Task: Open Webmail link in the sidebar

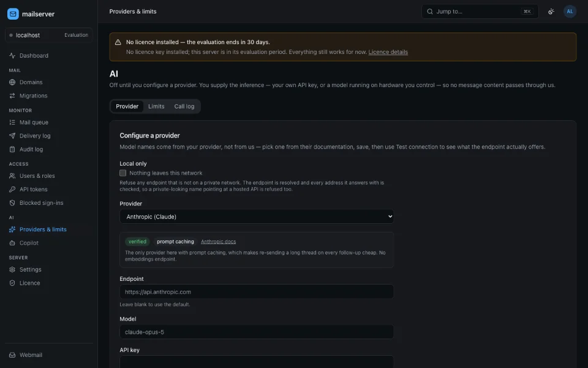Action: coord(49,355)
